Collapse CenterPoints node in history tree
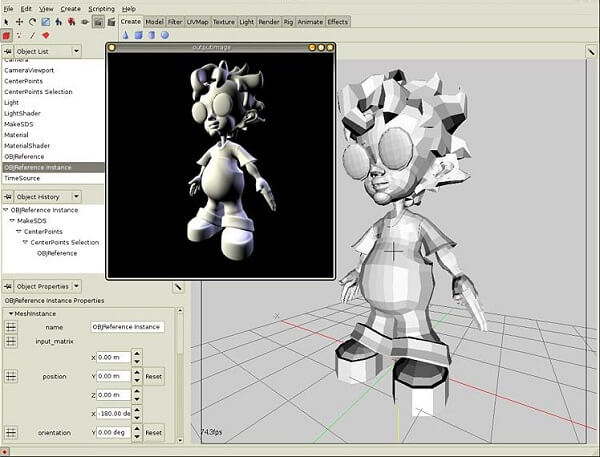Viewport: 600px width, 457px height. [x=19, y=231]
